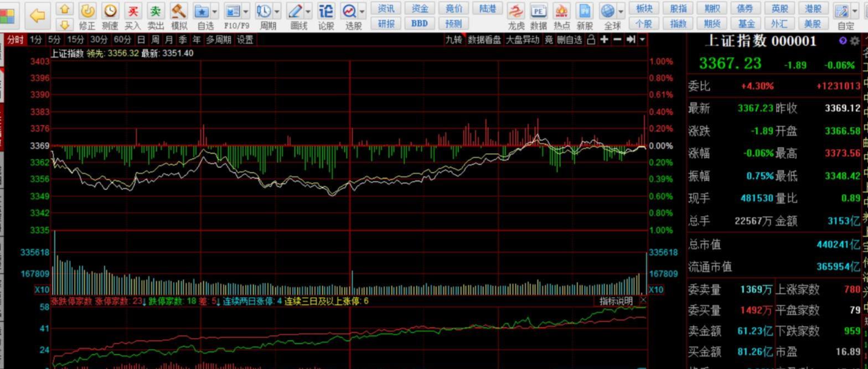Click the small up arrow icon
The image size is (868, 369).
(65, 9)
